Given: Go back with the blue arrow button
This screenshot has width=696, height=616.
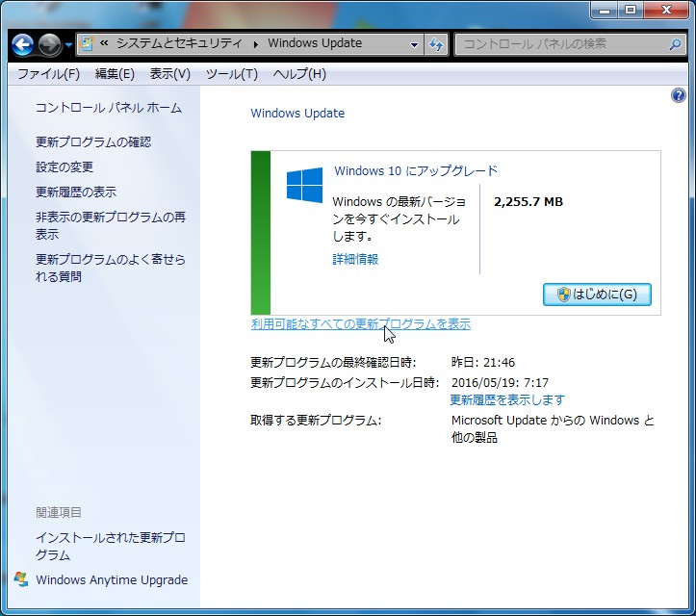Looking at the screenshot, I should point(22,44).
